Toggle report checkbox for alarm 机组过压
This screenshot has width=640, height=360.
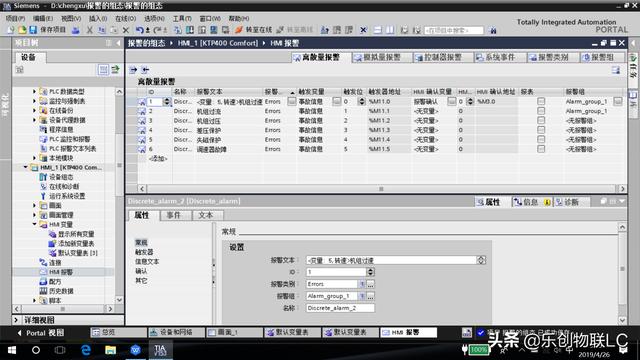pos(541,120)
